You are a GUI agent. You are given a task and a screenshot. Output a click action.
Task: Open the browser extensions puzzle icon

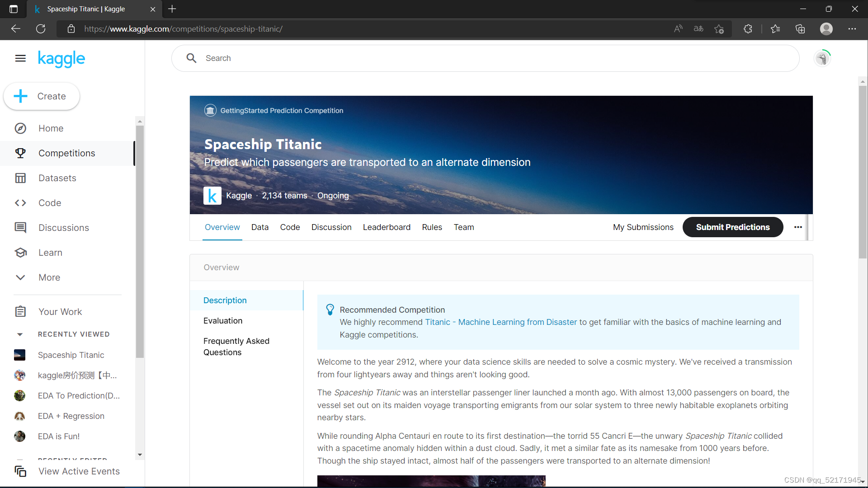[748, 28]
